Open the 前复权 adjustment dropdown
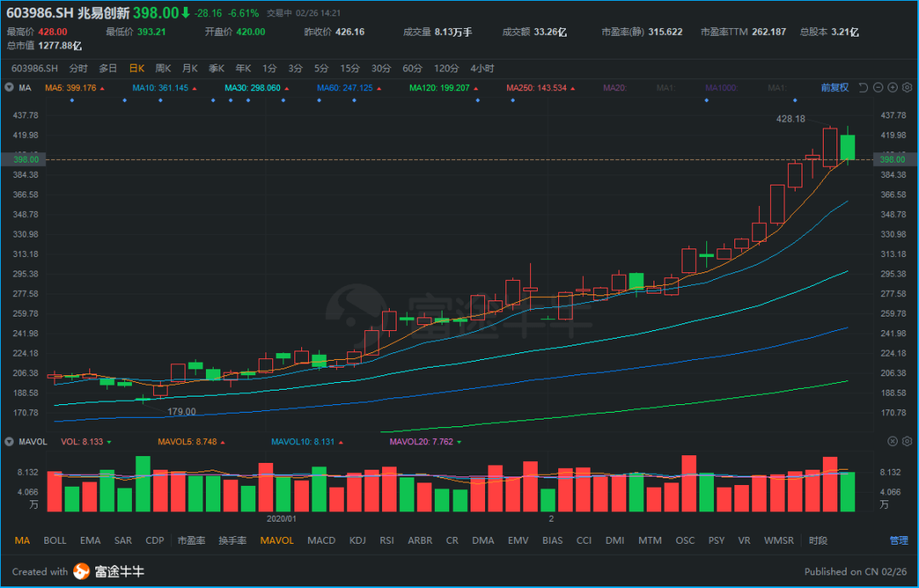Screen dimensions: 919x588 click(x=834, y=87)
